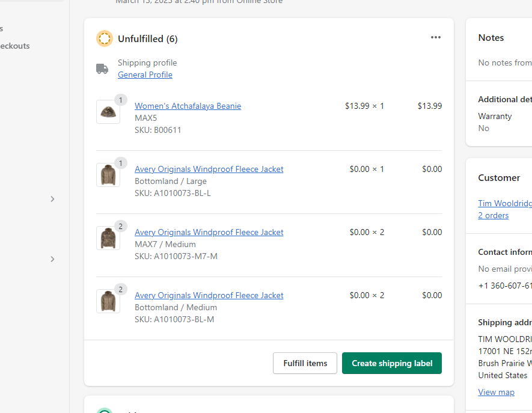Screen dimensions: 532x413
Task: Click the shipping profile truck icon
Action: click(102, 69)
